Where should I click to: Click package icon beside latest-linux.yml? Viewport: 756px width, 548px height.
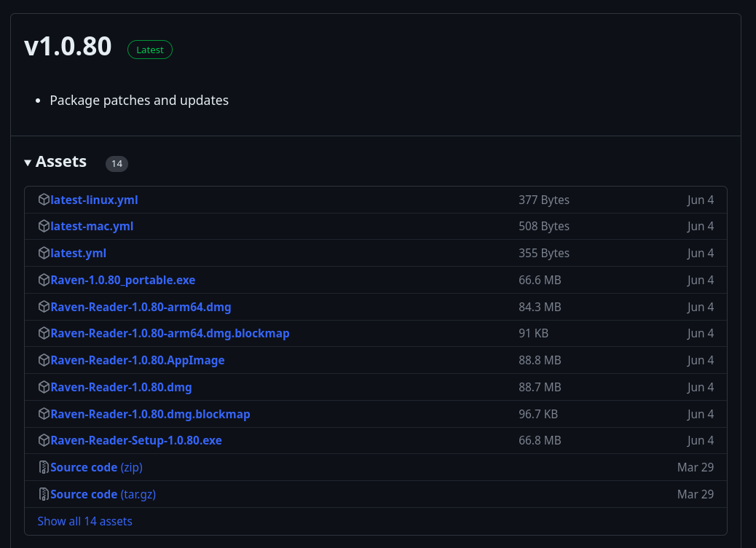click(x=44, y=200)
